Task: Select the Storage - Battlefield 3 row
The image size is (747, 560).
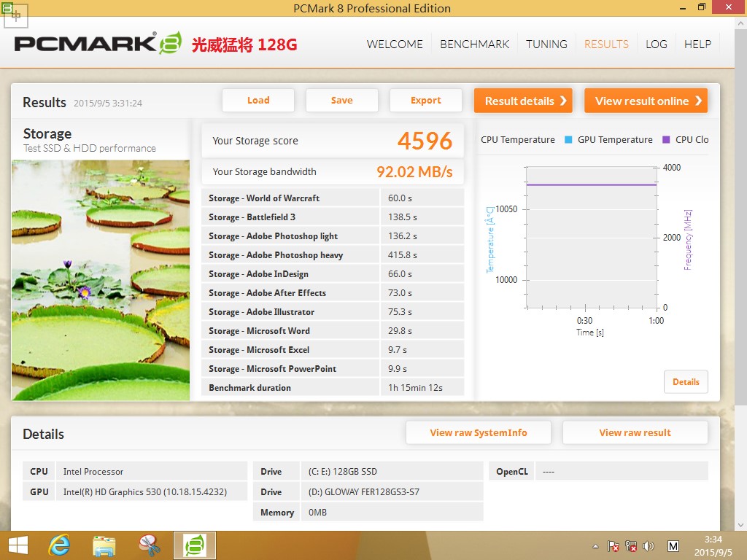Action: click(333, 217)
